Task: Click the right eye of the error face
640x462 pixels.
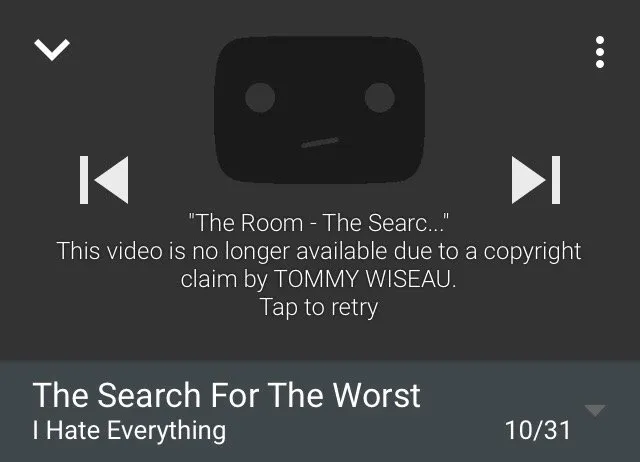Action: tap(380, 98)
